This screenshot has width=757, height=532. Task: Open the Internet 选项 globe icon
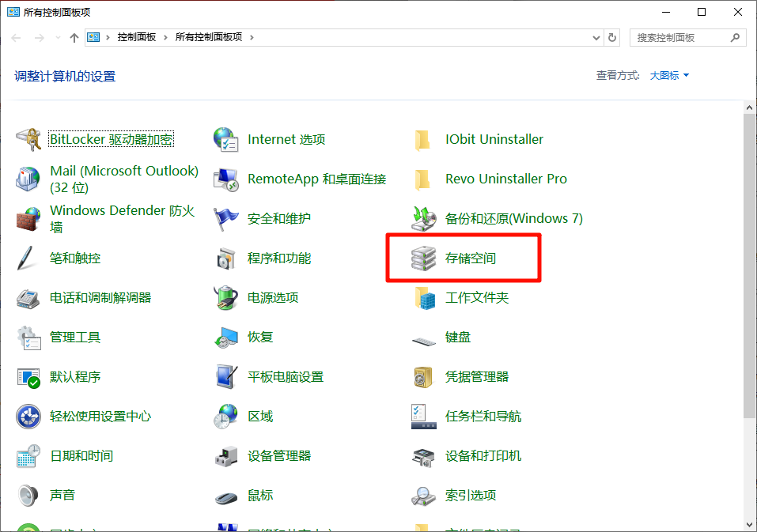click(x=226, y=139)
